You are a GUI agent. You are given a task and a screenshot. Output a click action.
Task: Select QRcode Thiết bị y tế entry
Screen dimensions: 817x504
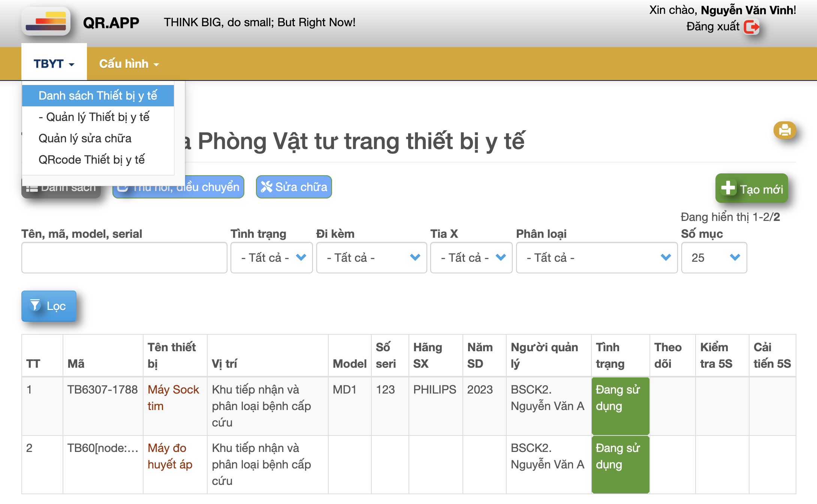[x=92, y=160]
